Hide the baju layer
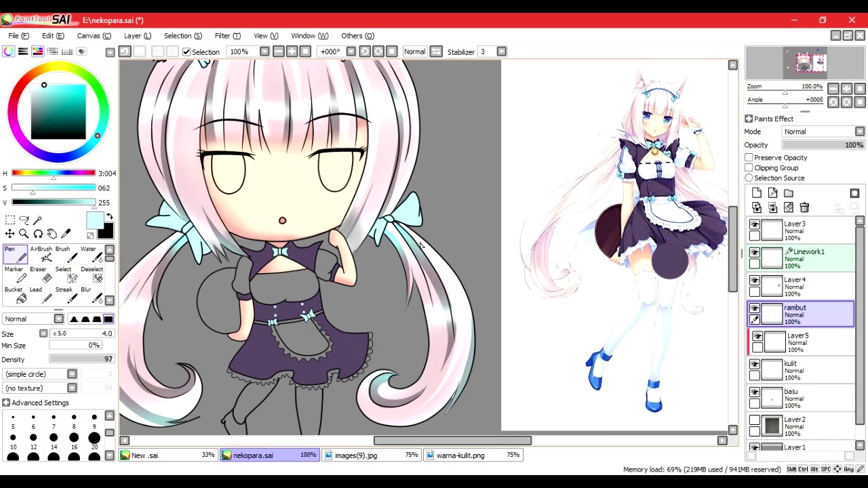 pyautogui.click(x=755, y=392)
